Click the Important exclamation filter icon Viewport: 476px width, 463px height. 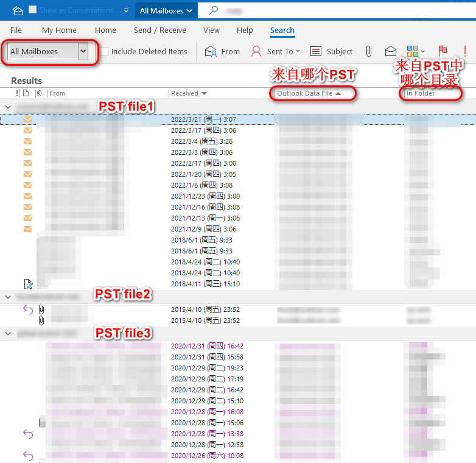465,52
